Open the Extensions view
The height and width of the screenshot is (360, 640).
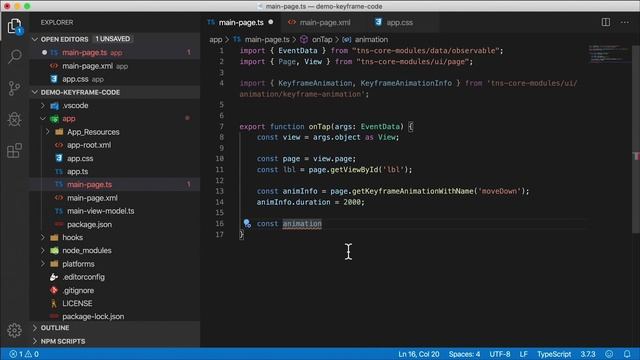(x=14, y=151)
